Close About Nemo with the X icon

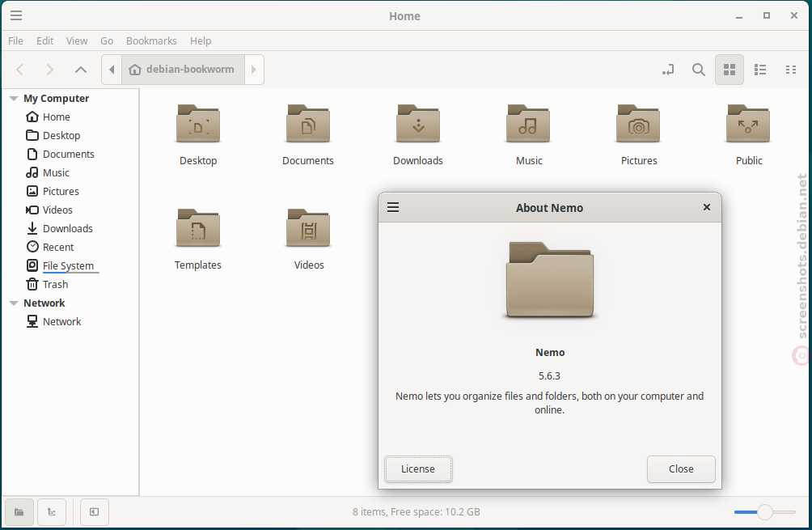point(706,207)
